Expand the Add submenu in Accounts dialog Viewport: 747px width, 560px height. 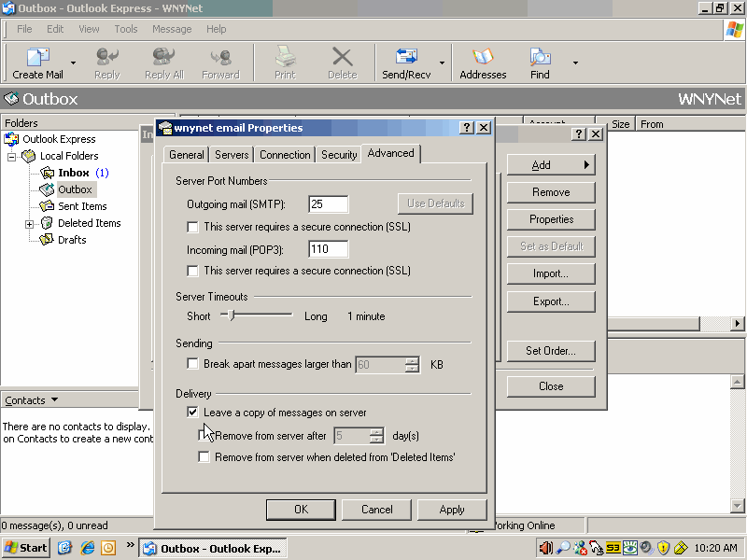coord(551,165)
